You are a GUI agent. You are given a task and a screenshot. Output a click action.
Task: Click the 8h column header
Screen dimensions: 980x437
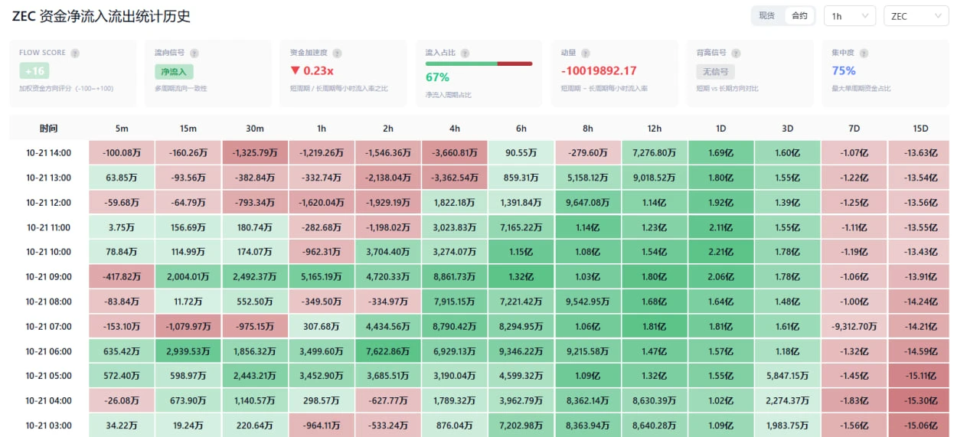588,128
